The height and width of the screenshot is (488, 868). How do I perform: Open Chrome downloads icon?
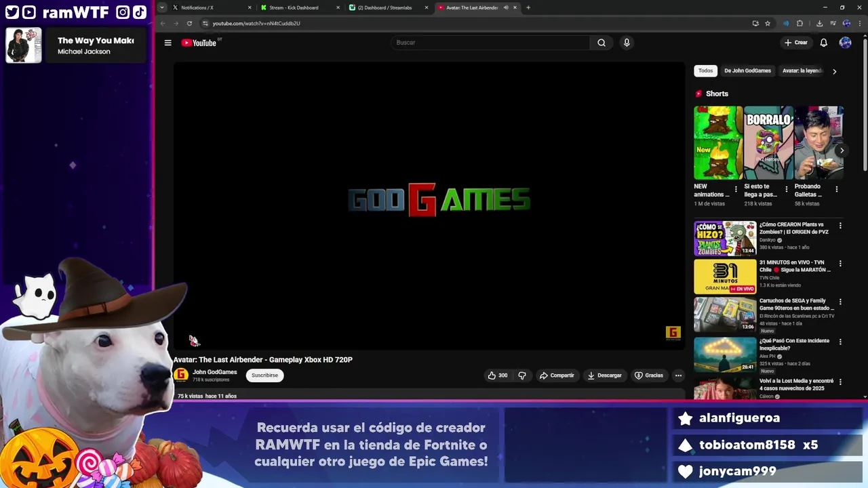(819, 23)
